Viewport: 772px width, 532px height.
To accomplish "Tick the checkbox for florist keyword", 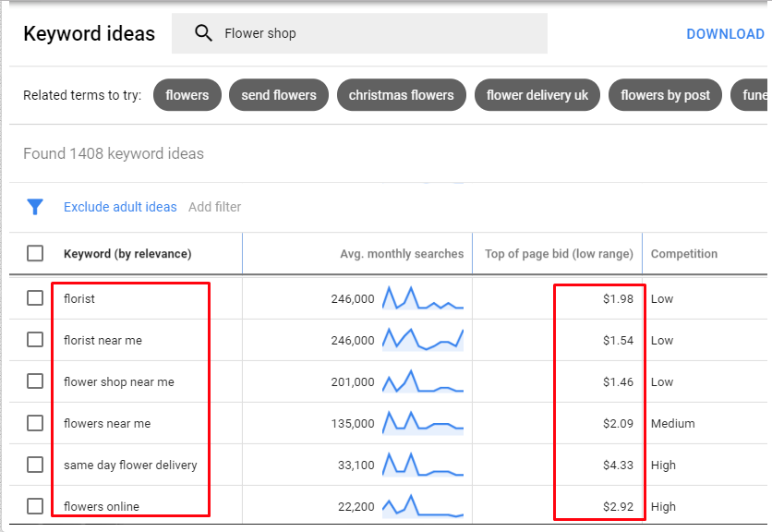I will click(x=35, y=298).
